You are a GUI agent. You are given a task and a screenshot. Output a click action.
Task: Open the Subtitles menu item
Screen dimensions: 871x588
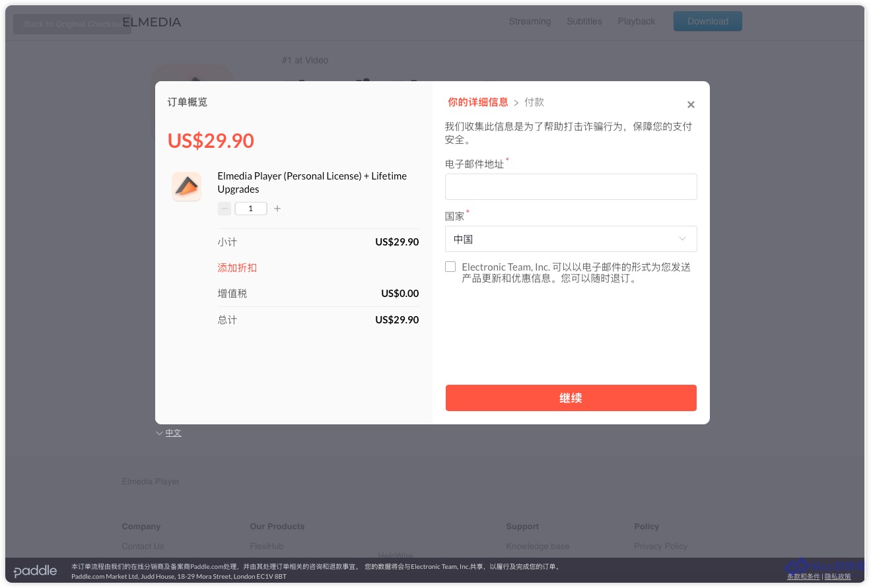tap(584, 21)
